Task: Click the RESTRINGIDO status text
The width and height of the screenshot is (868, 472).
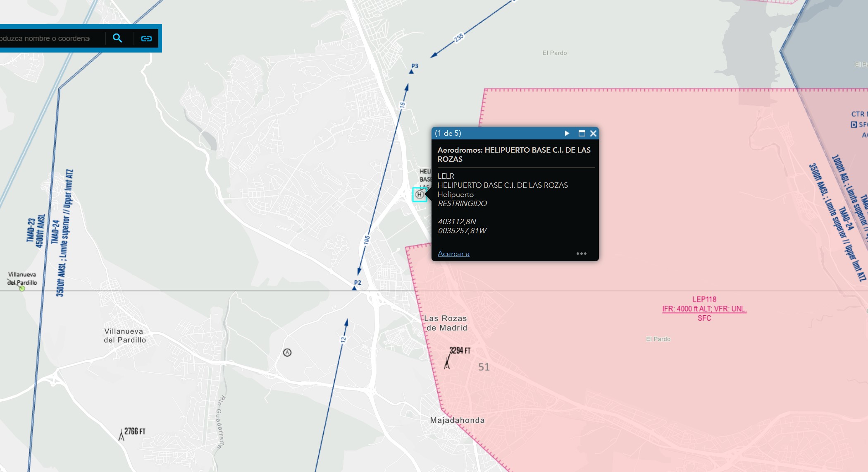Action: click(462, 203)
